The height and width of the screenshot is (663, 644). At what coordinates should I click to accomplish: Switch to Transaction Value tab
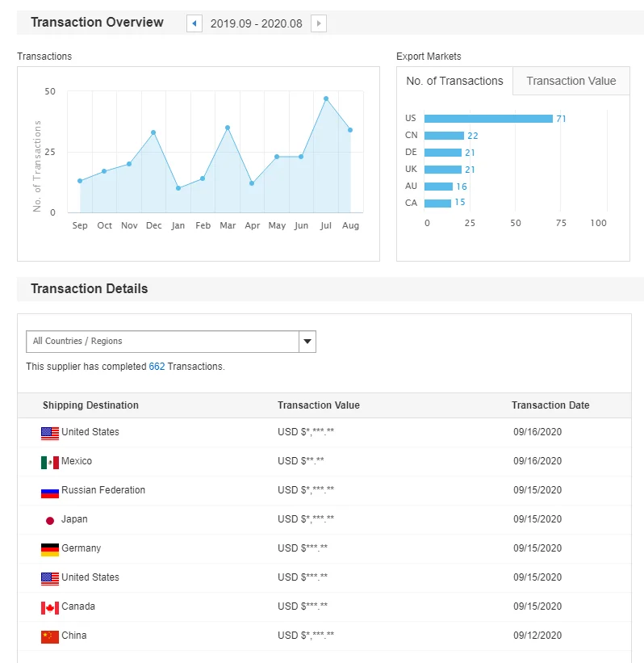[x=571, y=81]
